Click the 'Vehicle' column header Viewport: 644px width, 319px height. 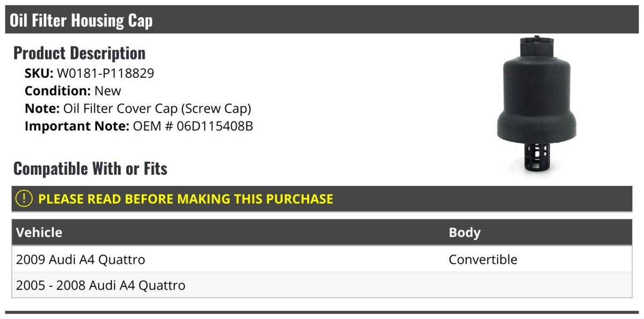point(39,233)
